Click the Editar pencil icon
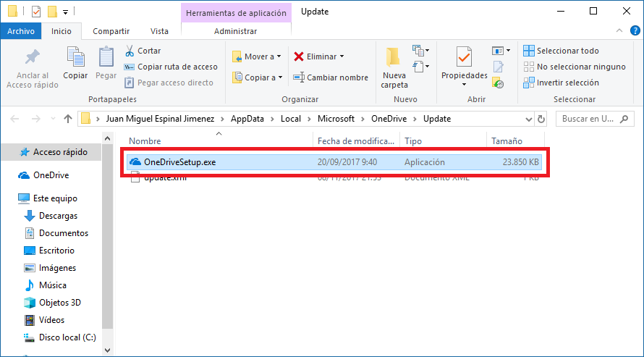 coord(499,67)
